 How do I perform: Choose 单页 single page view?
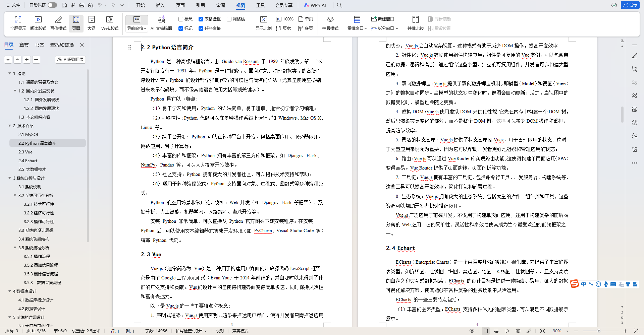[306, 19]
